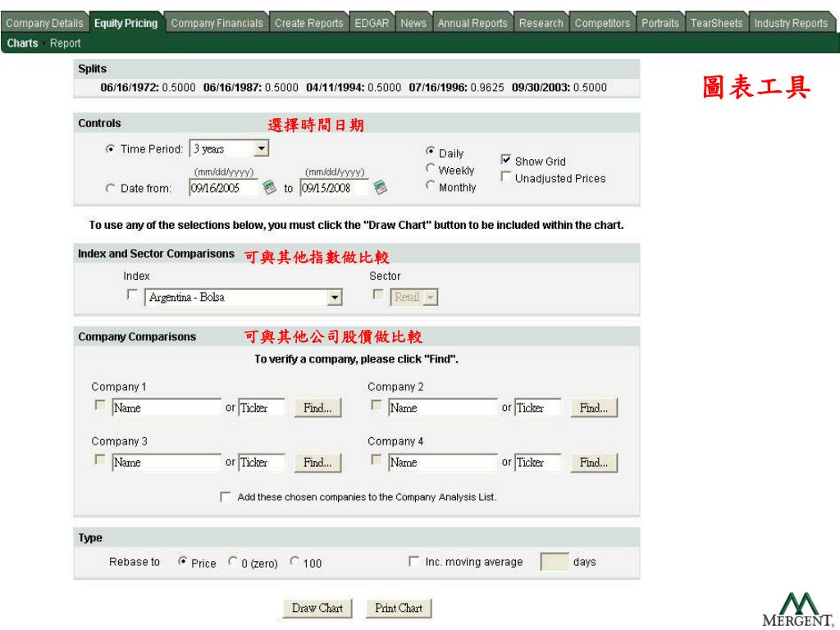Image resolution: width=840 pixels, height=630 pixels.
Task: Click Find button for Company 3
Action: pyautogui.click(x=317, y=463)
